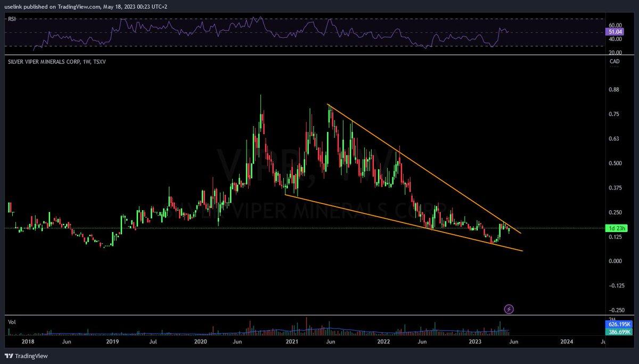Click the RSI 20.00 scale label
This screenshot has width=639, height=364.
[616, 52]
